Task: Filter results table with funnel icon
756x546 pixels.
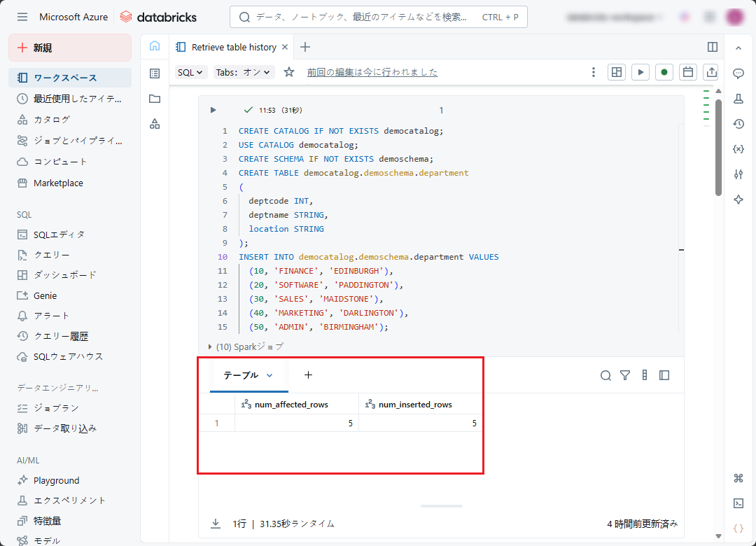Action: click(625, 375)
